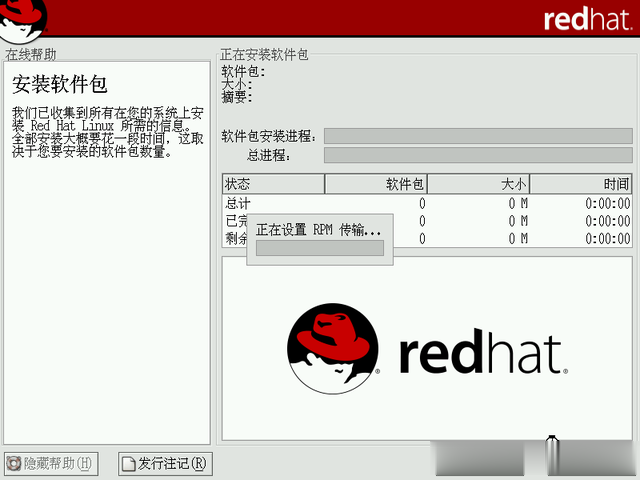Image resolution: width=640 pixels, height=480 pixels.
Task: Click the total progress bar (总进程)
Action: coord(478,155)
